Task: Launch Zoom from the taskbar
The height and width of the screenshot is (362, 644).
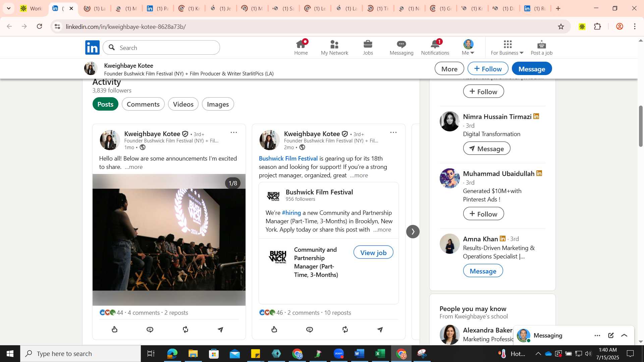Action: click(x=339, y=354)
